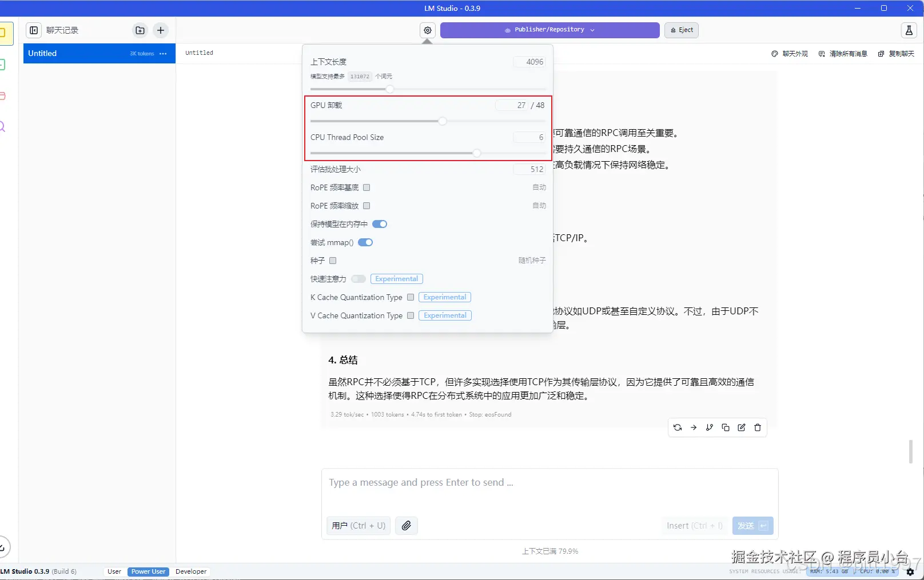Click the CPU usage indicator in status bar
The width and height of the screenshot is (924, 580).
[878, 571]
